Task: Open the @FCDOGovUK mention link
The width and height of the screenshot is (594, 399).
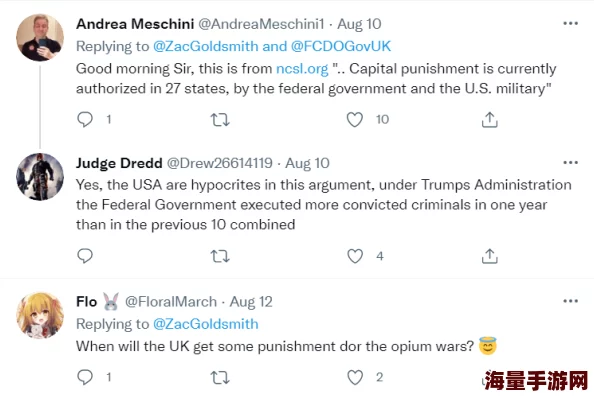Action: 341,46
